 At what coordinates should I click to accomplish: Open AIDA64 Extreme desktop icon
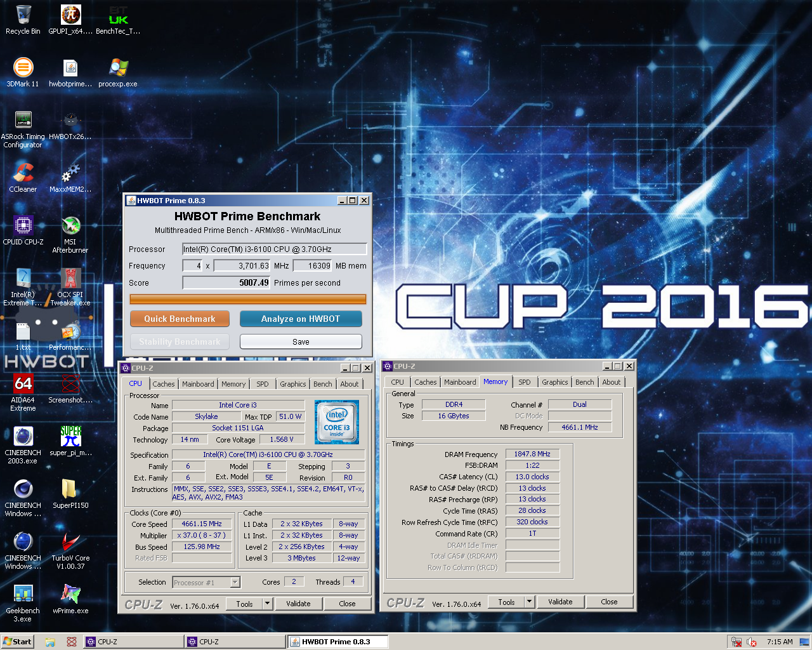click(x=23, y=392)
